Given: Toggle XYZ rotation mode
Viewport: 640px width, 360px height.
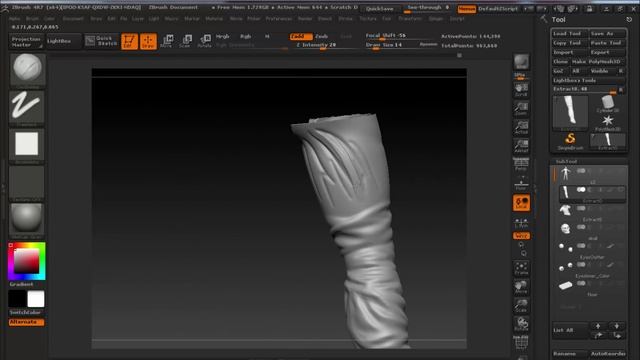Looking at the screenshot, I should click(521, 236).
